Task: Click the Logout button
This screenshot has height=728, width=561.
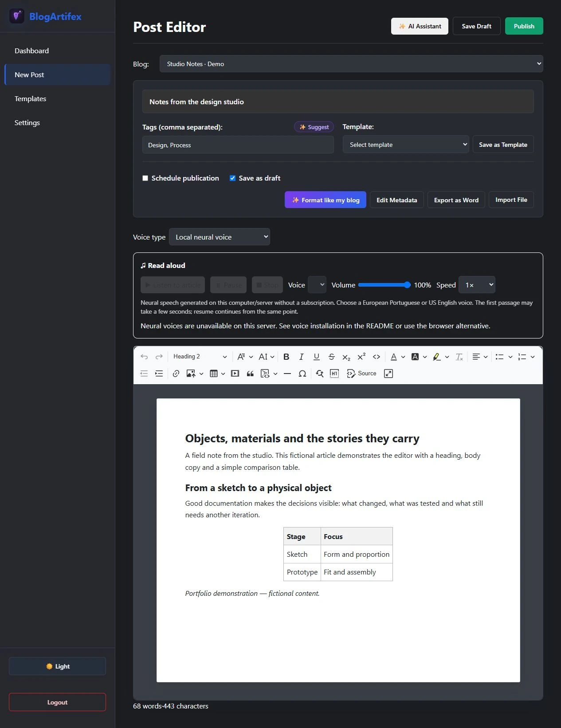Action: pos(58,702)
